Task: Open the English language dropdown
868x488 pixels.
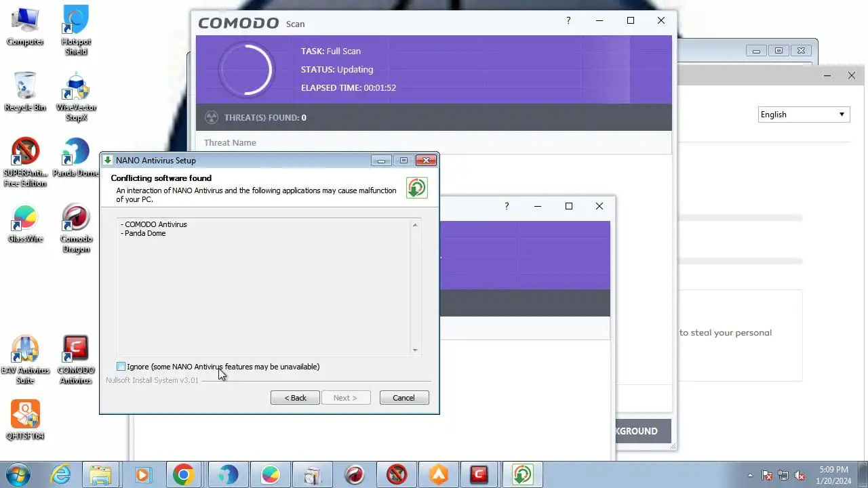Action: point(804,115)
